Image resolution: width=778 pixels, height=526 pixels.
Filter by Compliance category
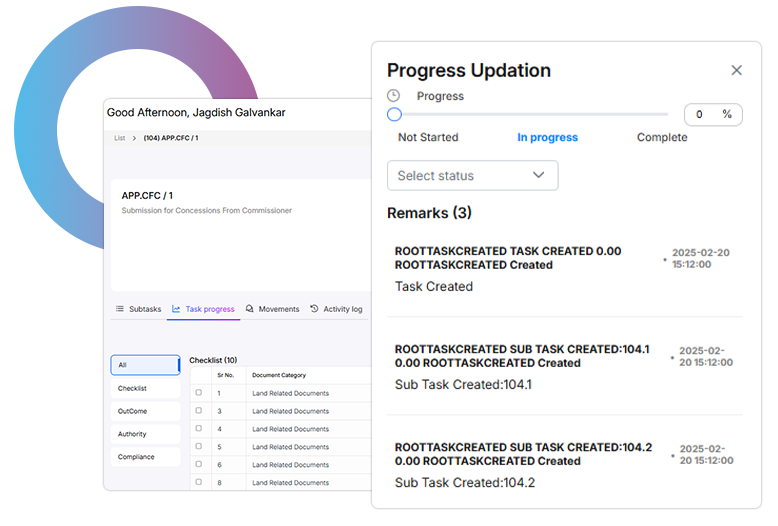coord(136,457)
